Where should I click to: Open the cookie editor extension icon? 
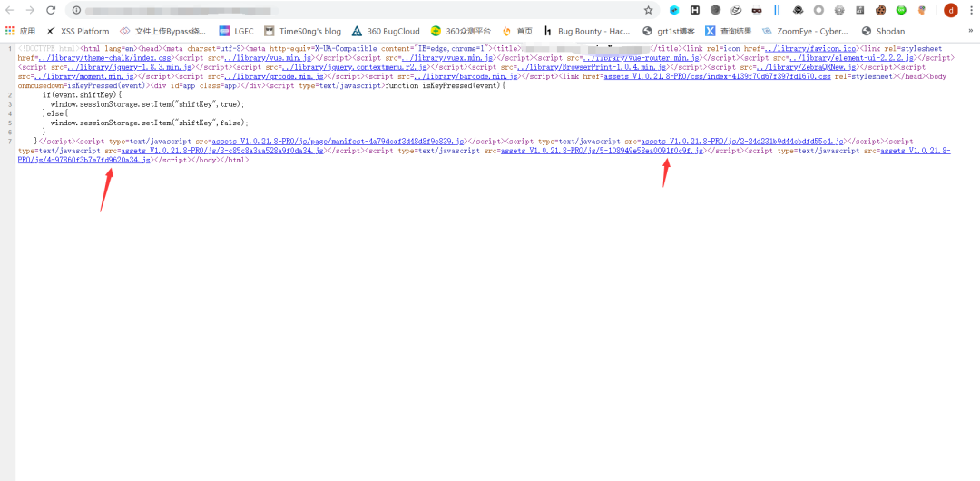(880, 10)
